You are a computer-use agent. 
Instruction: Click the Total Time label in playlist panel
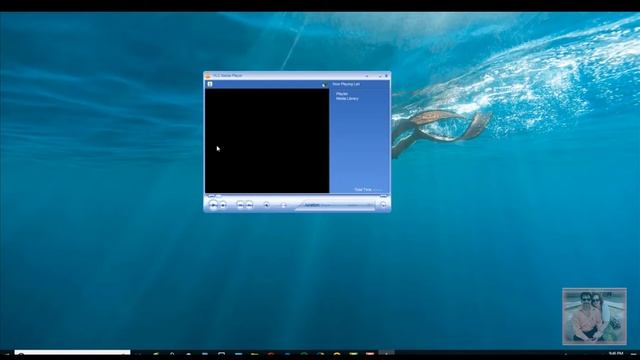click(363, 190)
